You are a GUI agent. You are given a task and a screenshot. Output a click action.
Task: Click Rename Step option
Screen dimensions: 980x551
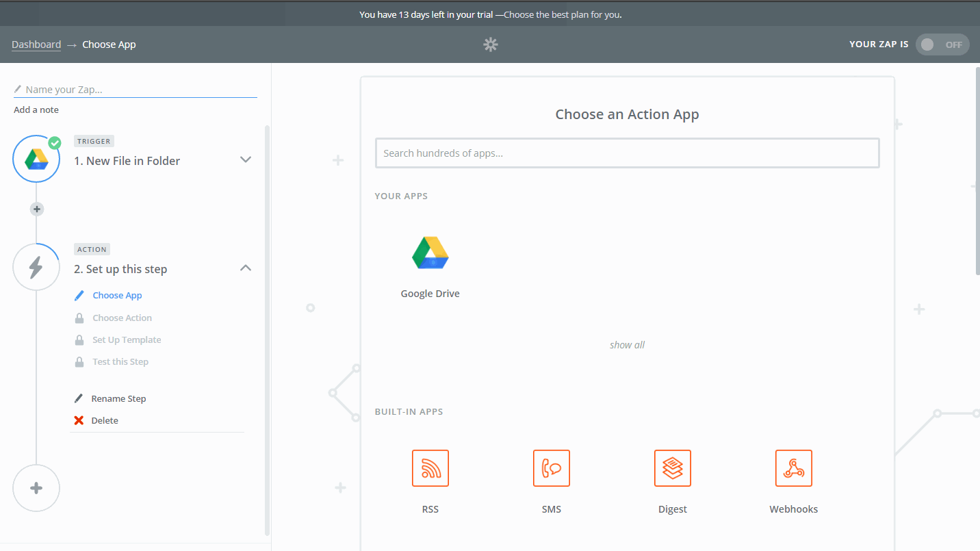click(119, 398)
